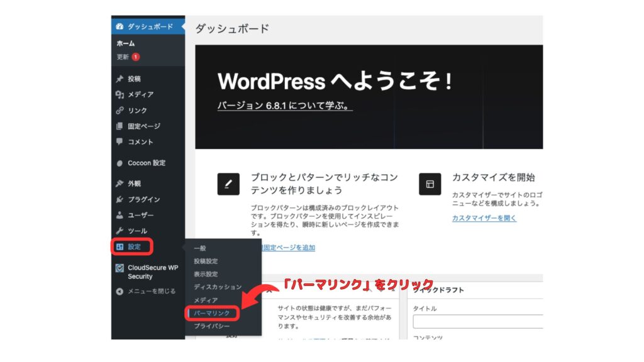644x362 pixels.
Task: Click the chain link icon beside リンク
Action: pos(119,111)
